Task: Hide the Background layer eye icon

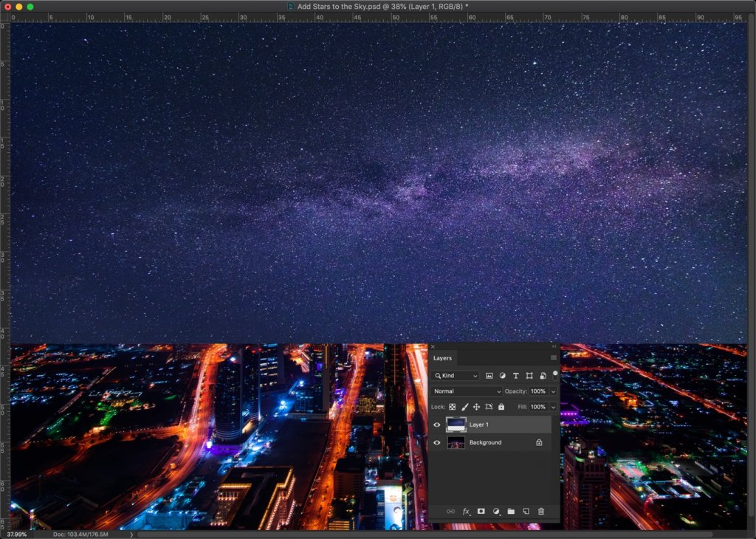Action: click(x=437, y=442)
